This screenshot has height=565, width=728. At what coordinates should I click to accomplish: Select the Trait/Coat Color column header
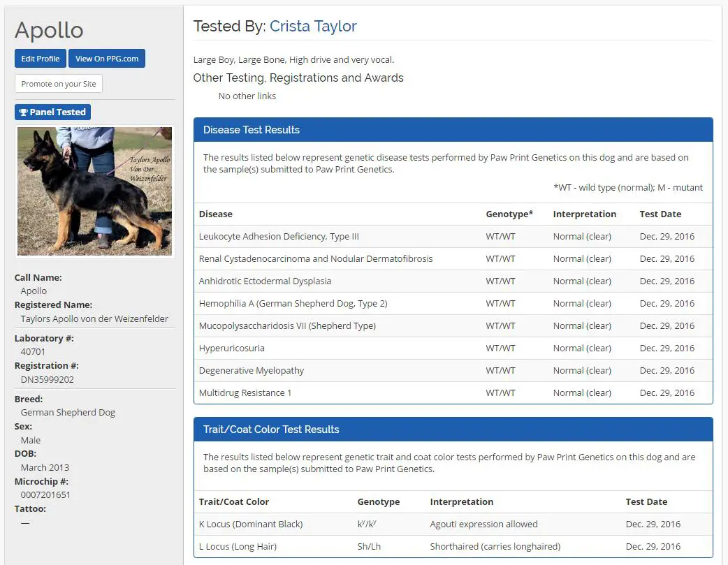(234, 502)
